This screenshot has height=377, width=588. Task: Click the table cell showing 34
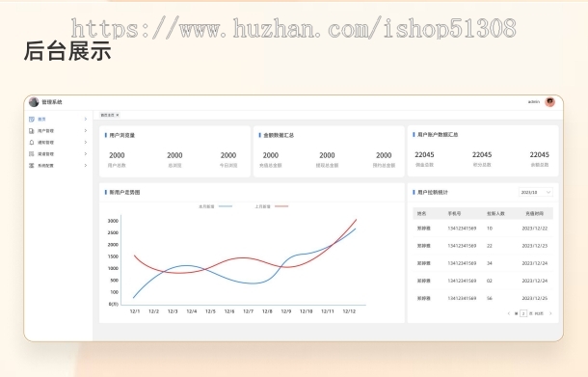(x=490, y=263)
